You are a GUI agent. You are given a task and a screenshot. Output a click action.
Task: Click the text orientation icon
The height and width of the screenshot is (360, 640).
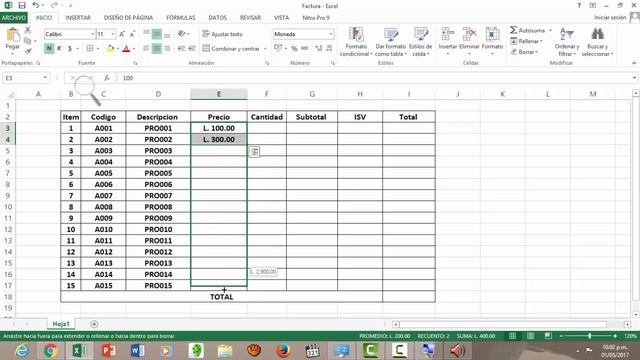point(182,34)
